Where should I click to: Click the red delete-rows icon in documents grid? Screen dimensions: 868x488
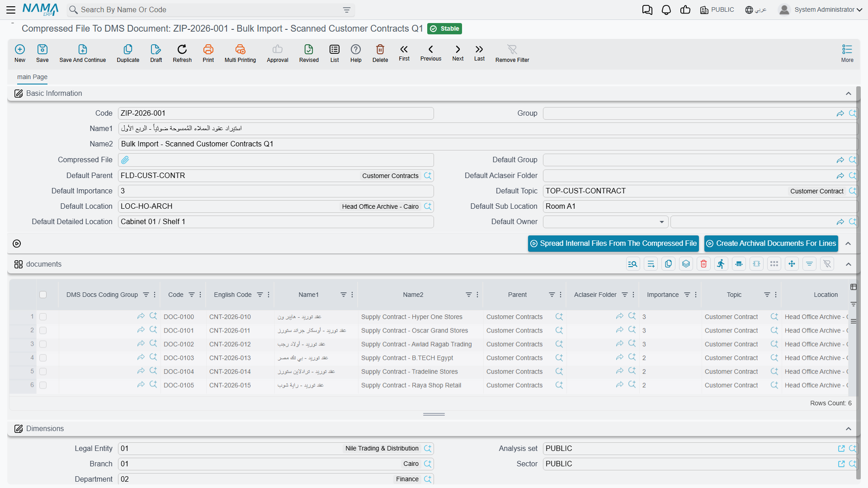click(x=703, y=264)
